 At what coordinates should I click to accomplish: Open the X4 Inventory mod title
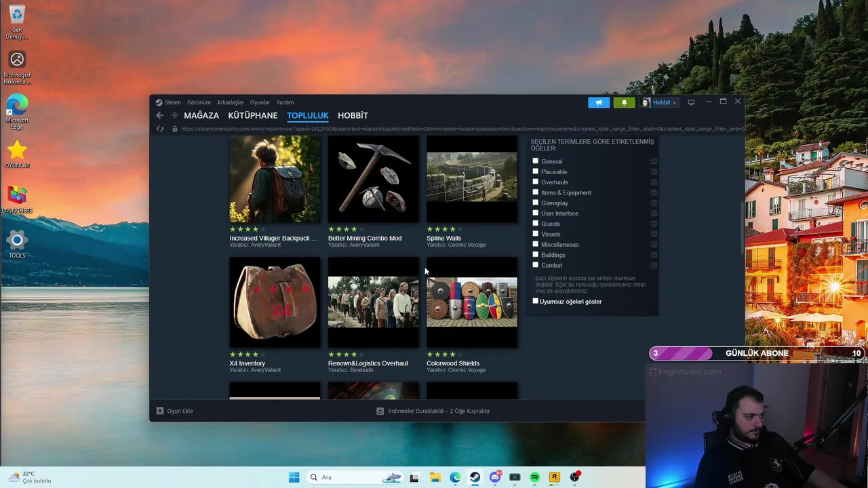[247, 363]
